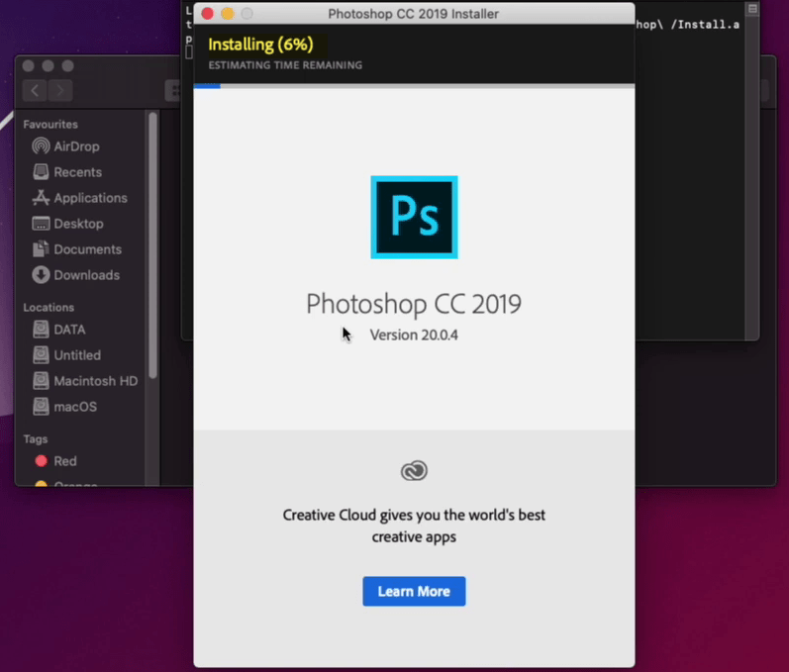
Task: Click the Desktop icon in sidebar
Action: click(x=41, y=224)
